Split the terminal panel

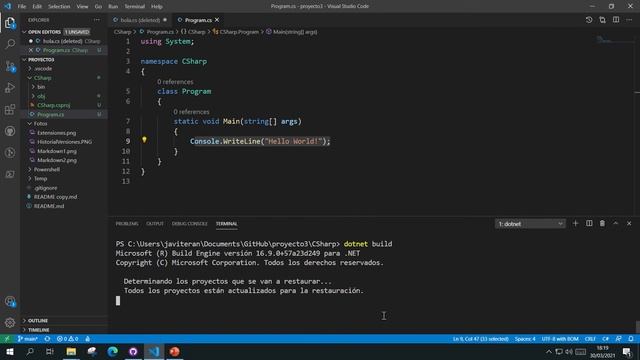tap(589, 224)
